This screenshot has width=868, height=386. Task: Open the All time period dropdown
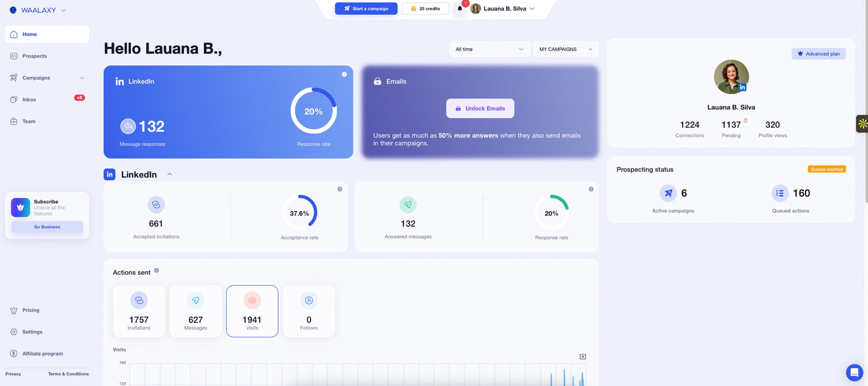click(x=489, y=49)
